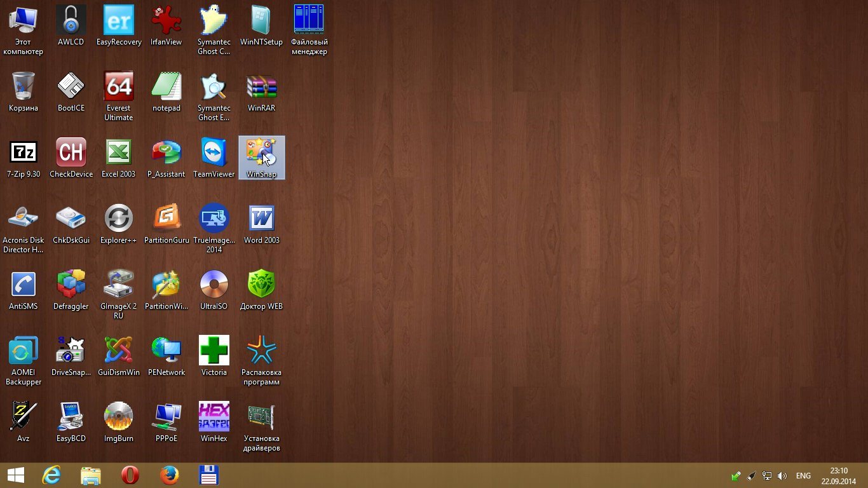Image resolution: width=868 pixels, height=488 pixels.
Task: Select the AWLCD padlock icon
Action: tap(71, 25)
